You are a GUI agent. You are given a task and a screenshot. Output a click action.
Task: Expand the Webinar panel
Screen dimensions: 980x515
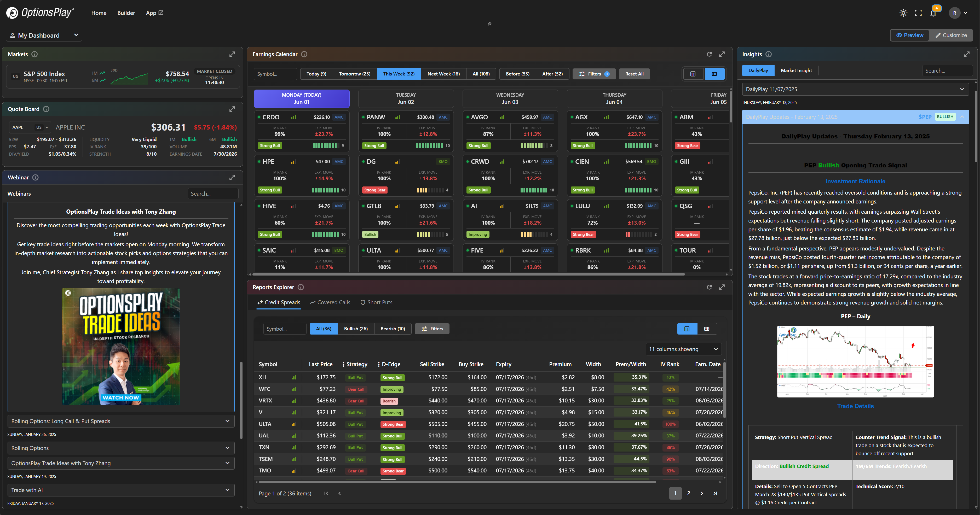pyautogui.click(x=232, y=178)
